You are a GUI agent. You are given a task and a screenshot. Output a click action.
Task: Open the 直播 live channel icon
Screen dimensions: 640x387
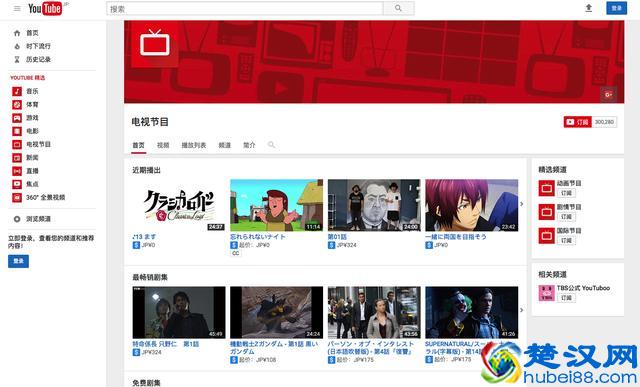click(17, 171)
